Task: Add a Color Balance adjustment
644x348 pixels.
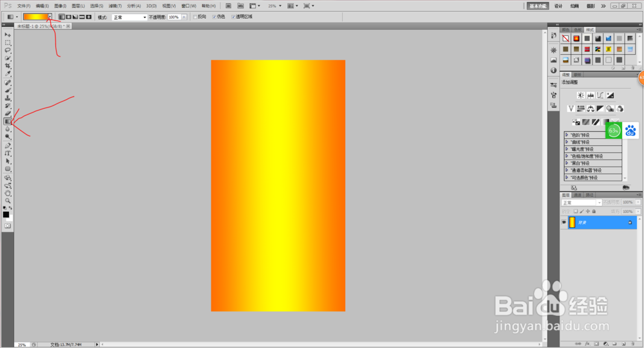Action: [x=591, y=109]
